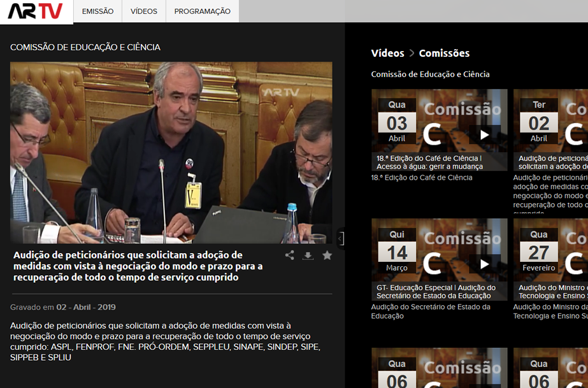Viewport: 588px width, 388px height.
Task: Open the Vídeos menu
Action: [x=144, y=11]
